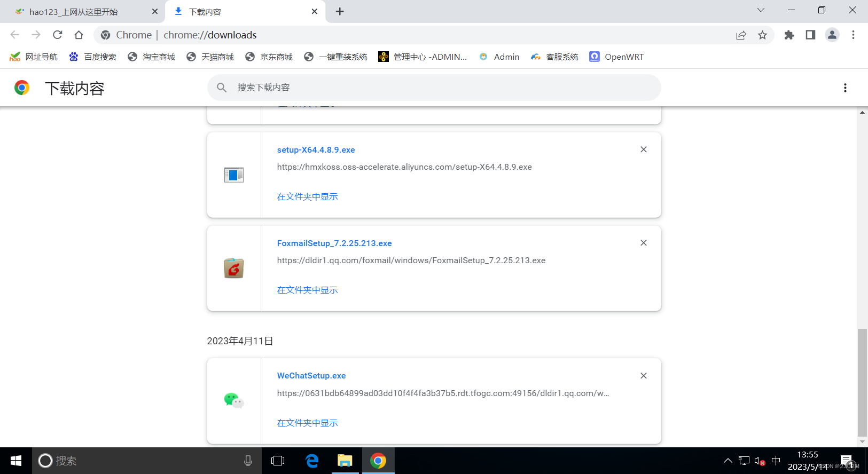Click the taskbar 搜索 box
Viewport: 868px width, 474px height.
[147, 461]
